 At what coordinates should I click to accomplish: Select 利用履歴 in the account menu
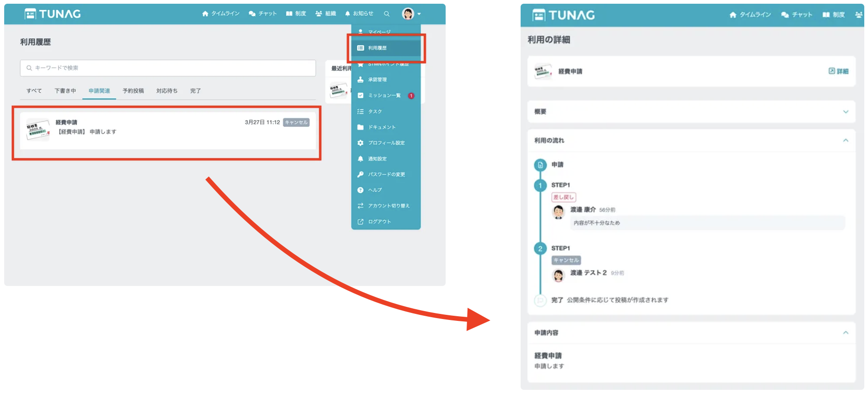(377, 48)
